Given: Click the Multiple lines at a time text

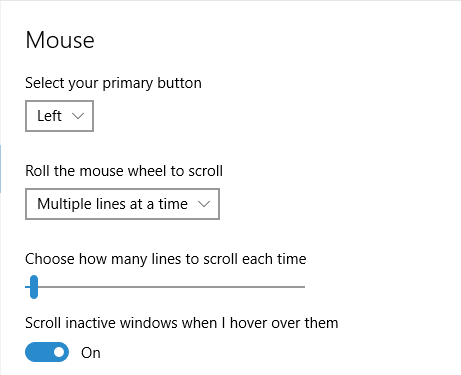Looking at the screenshot, I should pos(112,204).
